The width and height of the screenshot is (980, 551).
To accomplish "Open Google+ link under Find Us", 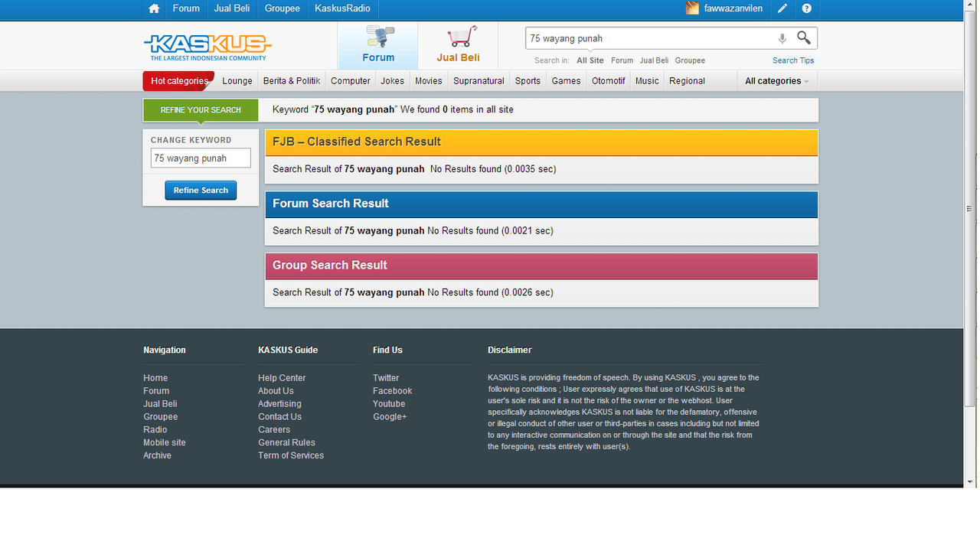I will point(390,417).
